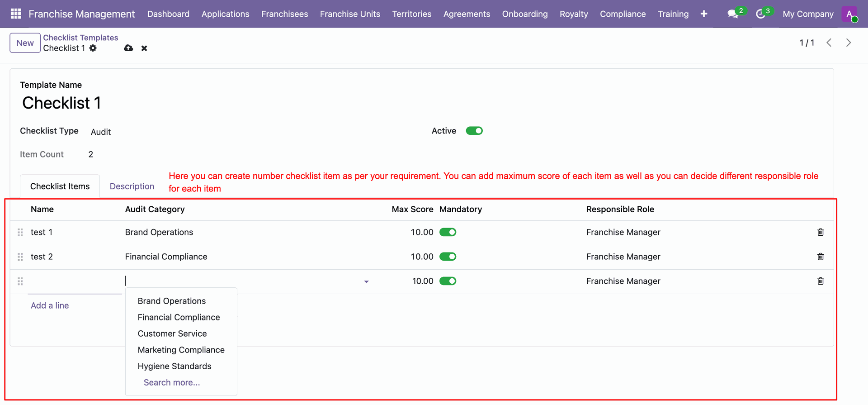Open the Dashboard menu
This screenshot has height=405, width=868.
(168, 14)
